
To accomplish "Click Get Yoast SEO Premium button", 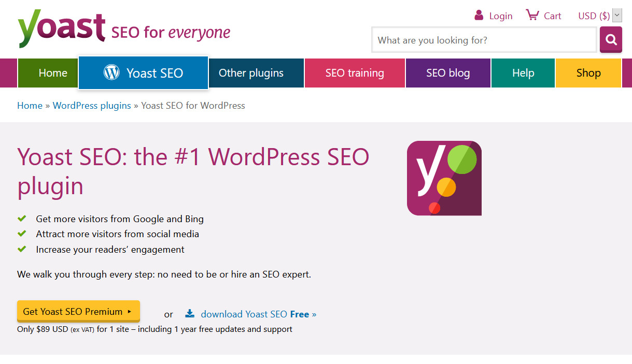I will click(78, 312).
